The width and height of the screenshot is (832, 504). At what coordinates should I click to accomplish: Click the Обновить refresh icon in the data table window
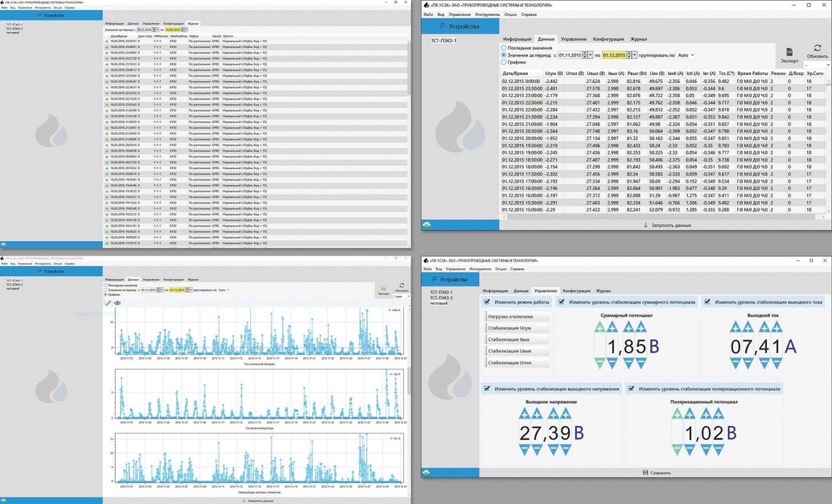(x=817, y=48)
